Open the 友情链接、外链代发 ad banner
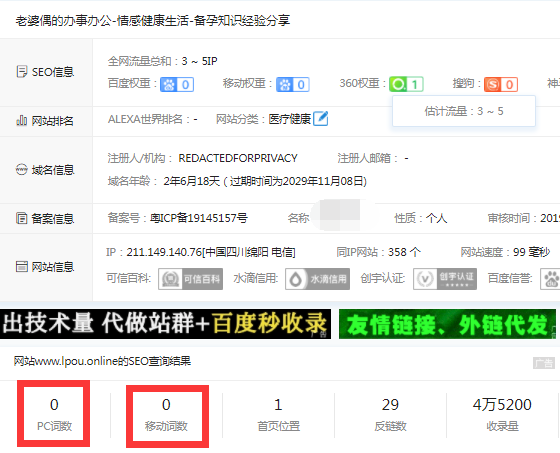Viewport: 560px width, 453px height. [447, 324]
